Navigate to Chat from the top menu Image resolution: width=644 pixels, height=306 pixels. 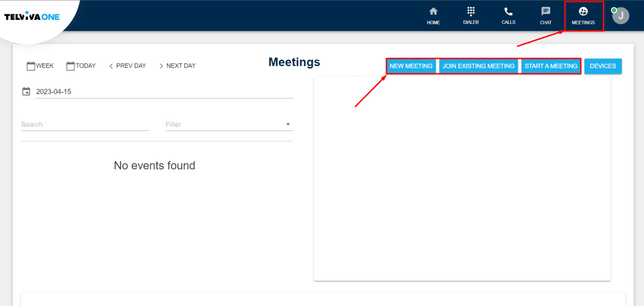tap(545, 16)
